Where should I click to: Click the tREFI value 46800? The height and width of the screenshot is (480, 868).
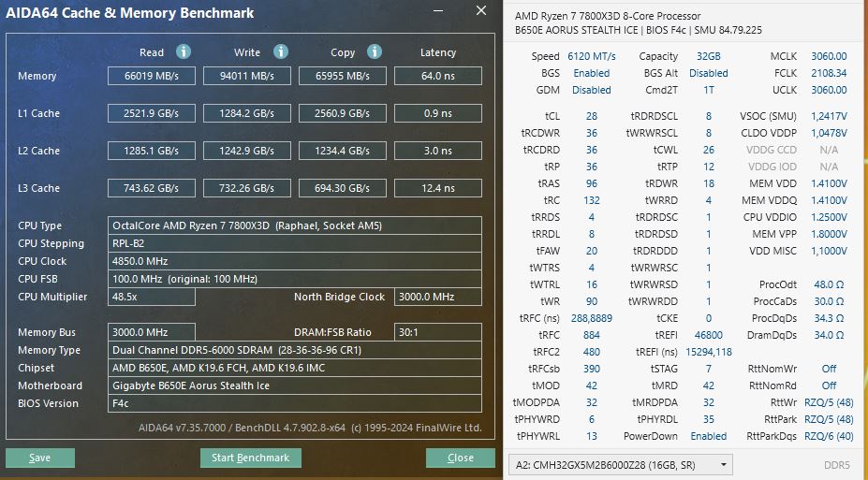click(x=709, y=335)
